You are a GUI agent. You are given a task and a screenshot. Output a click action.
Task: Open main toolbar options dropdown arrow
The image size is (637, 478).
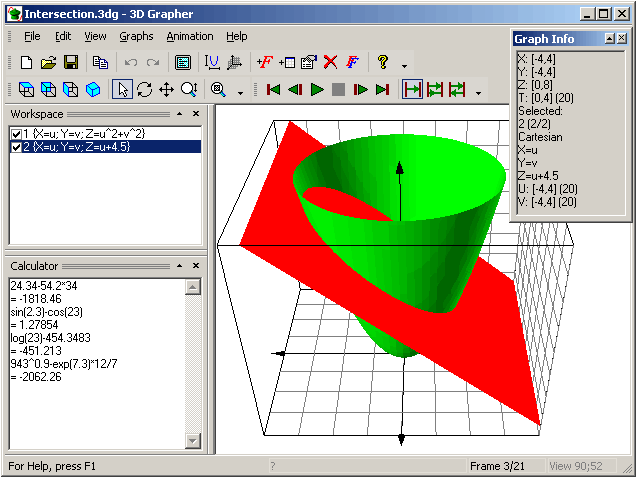pos(404,66)
